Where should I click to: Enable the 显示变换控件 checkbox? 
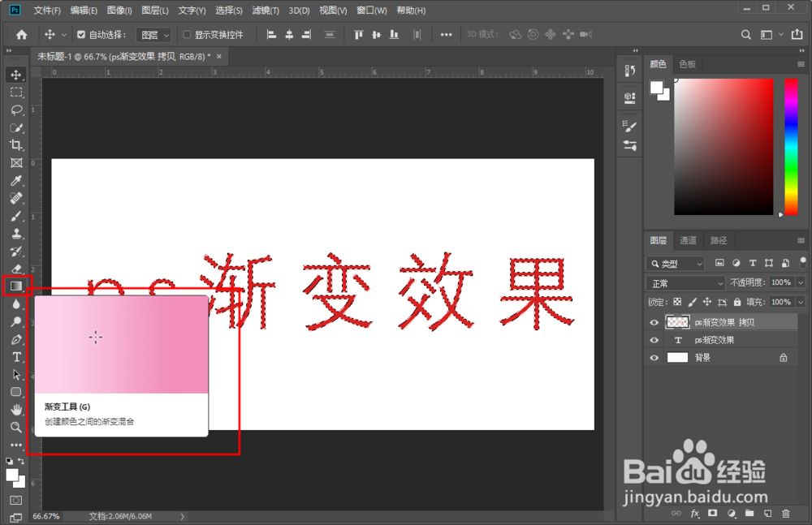[x=188, y=34]
